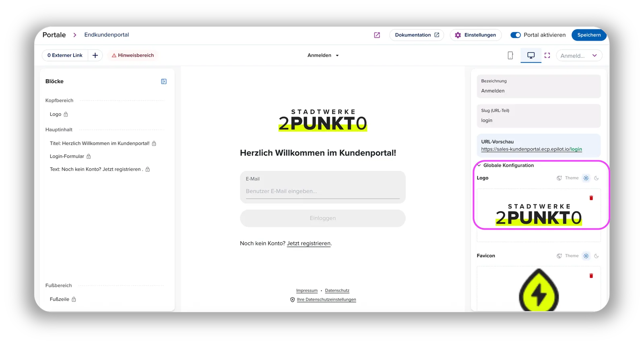
Task: Click the Kopfbereich section label
Action: pos(59,101)
